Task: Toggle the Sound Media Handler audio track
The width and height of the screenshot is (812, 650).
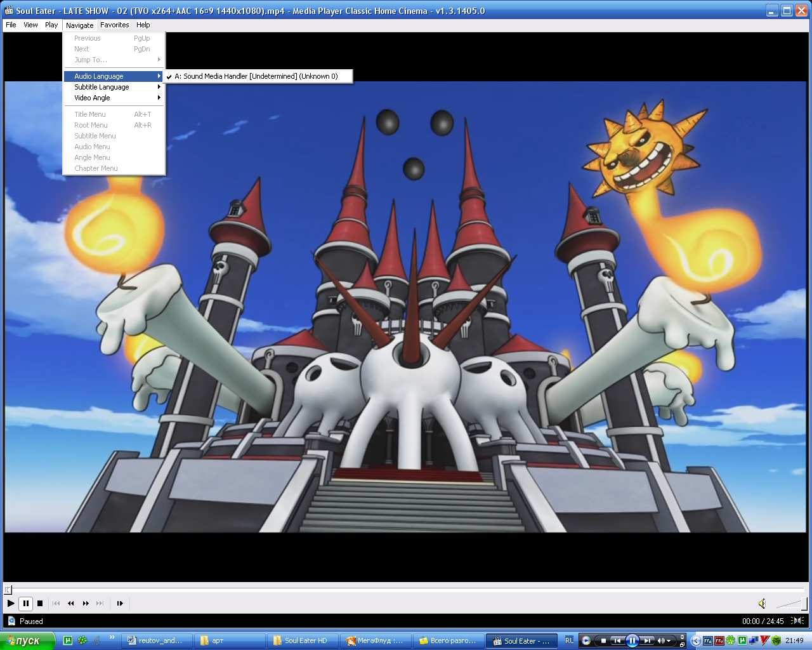Action: click(x=257, y=76)
